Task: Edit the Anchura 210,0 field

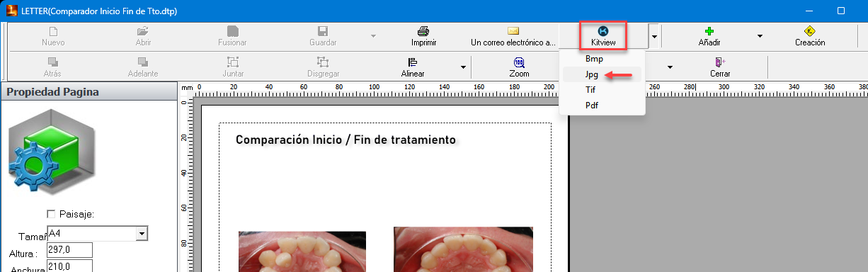Action: (69, 266)
